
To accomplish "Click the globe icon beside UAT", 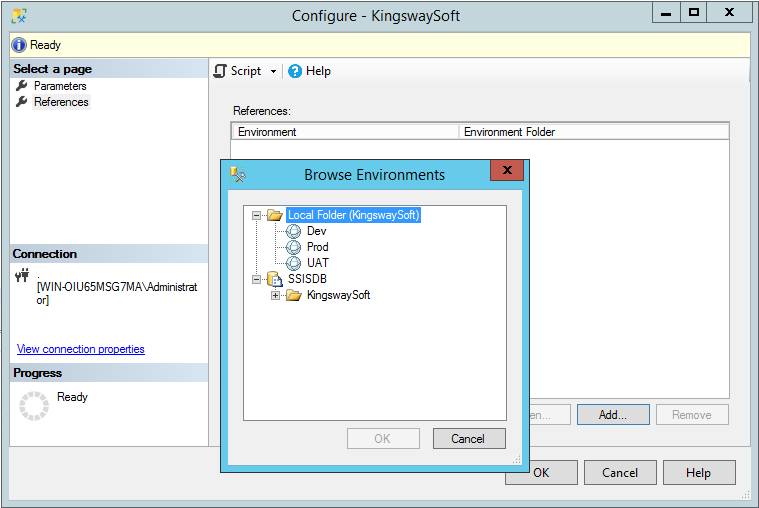I will [293, 263].
